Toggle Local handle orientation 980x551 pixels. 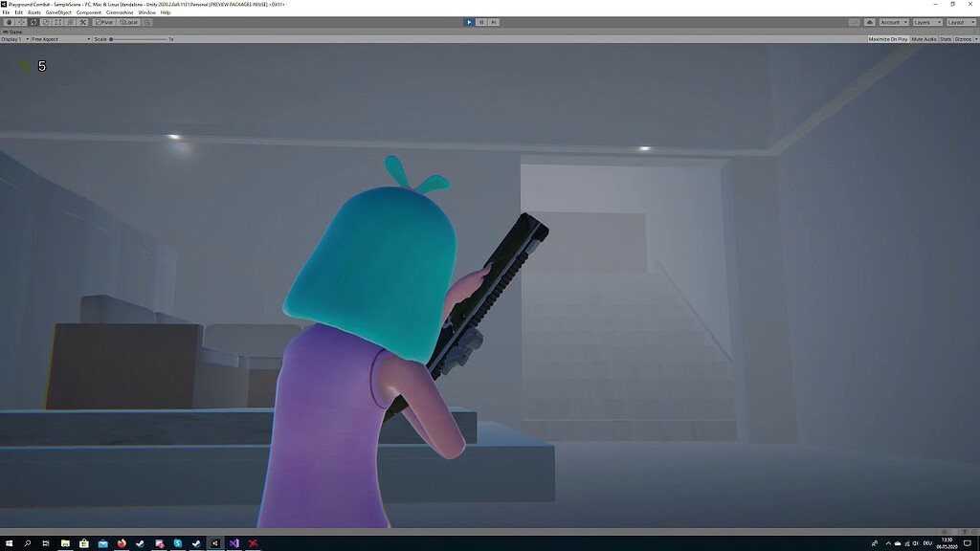129,22
